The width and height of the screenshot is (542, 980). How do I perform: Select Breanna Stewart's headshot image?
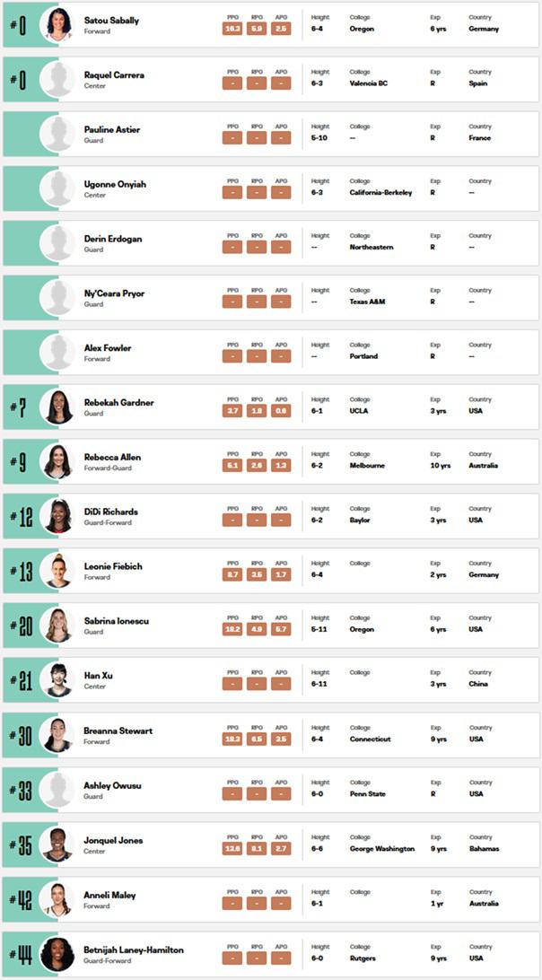click(57, 735)
